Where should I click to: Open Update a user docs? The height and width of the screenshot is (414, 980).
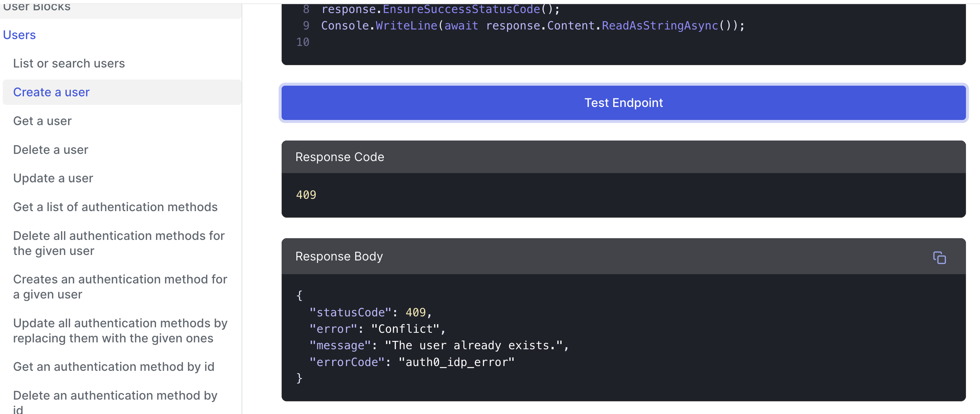(x=53, y=178)
